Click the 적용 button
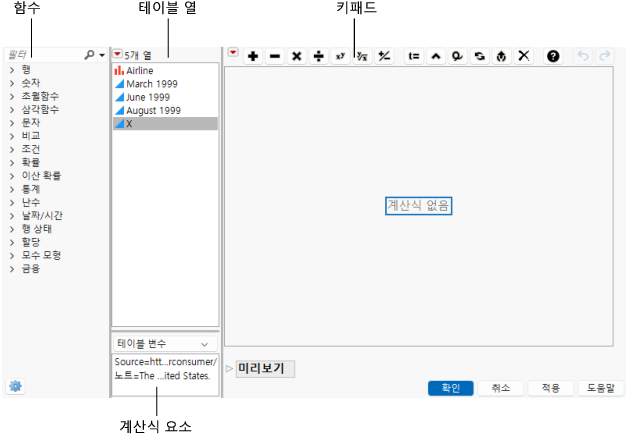Viewport: 627px width, 441px height. pyautogui.click(x=551, y=388)
